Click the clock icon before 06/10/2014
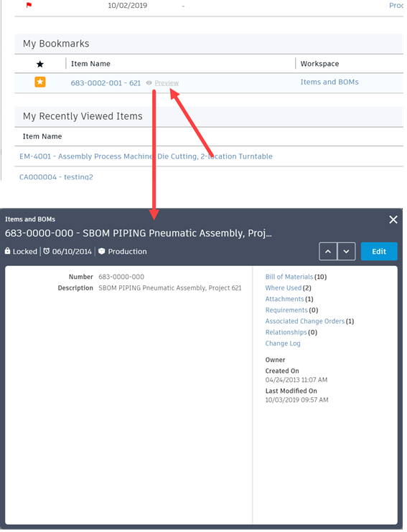Viewport: 407px width, 532px height. [x=47, y=251]
